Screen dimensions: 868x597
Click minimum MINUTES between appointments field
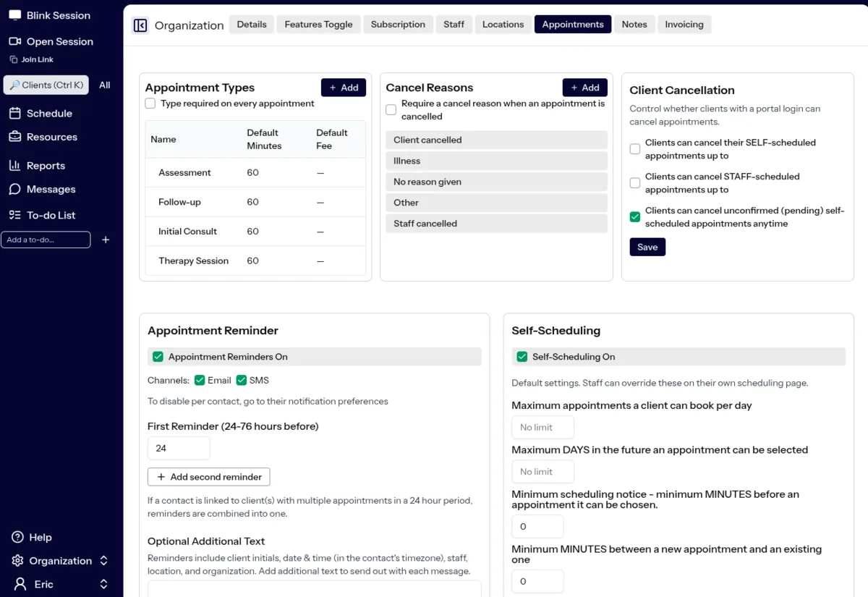coord(537,581)
